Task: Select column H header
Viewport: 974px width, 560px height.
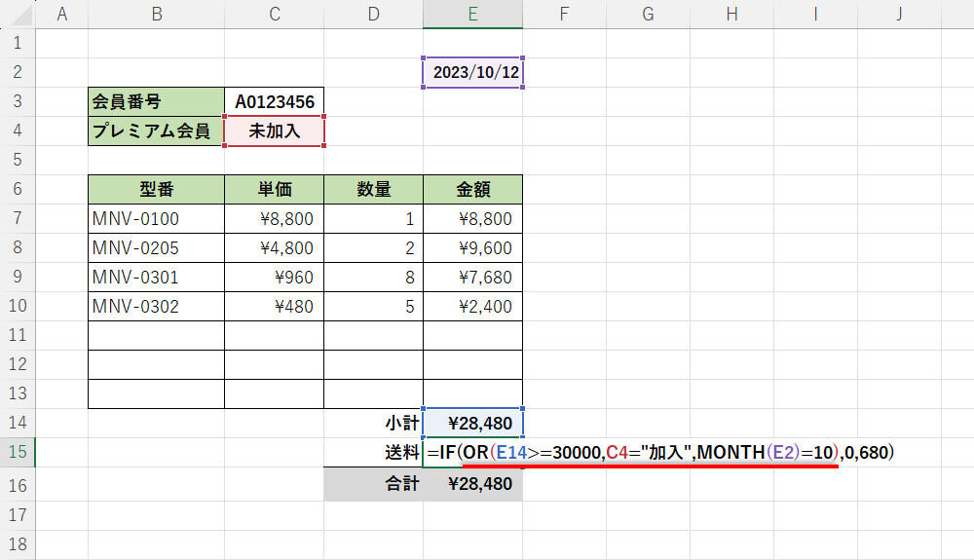Action: click(731, 14)
